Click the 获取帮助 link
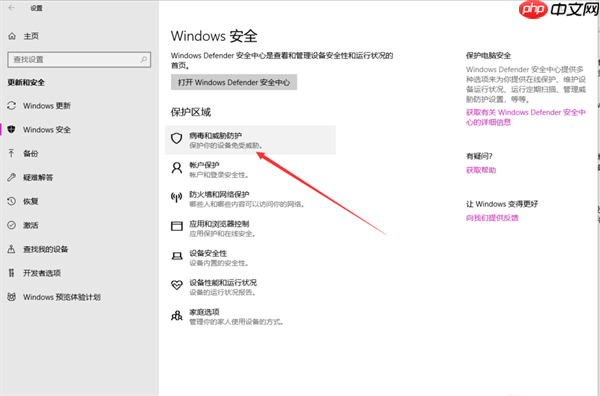This screenshot has height=396, width=600. coord(481,170)
